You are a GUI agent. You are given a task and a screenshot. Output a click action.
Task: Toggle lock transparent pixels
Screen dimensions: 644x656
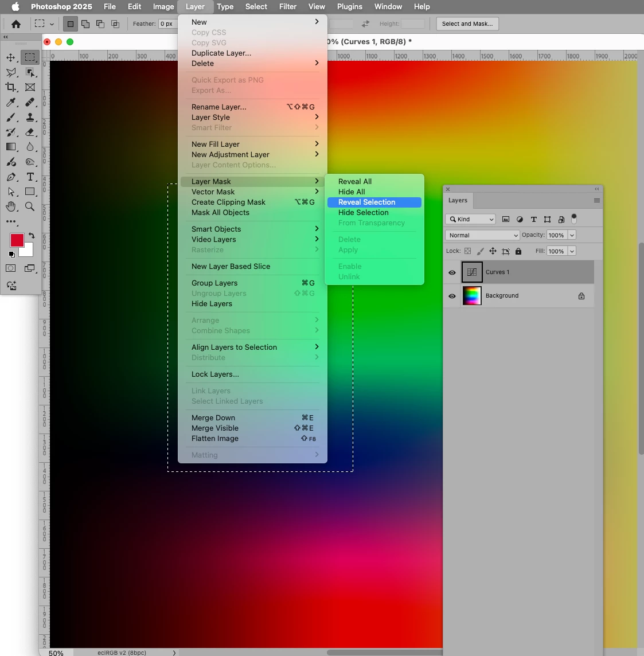(x=468, y=251)
